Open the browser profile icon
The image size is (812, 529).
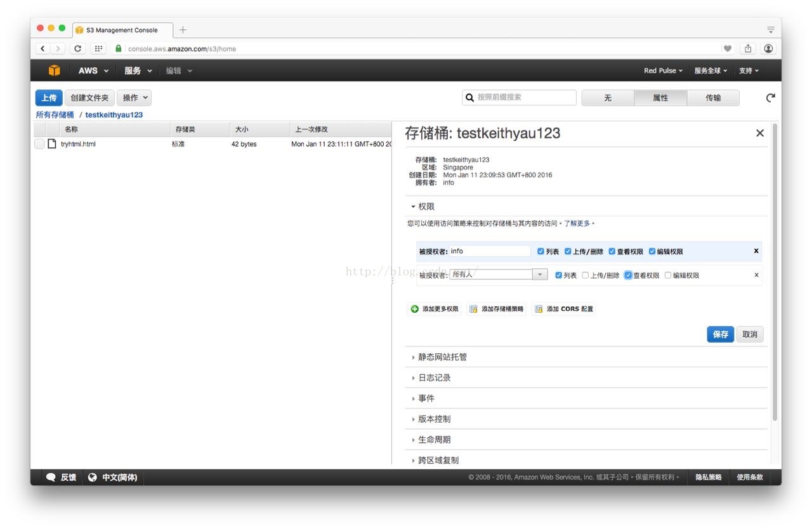(x=768, y=48)
